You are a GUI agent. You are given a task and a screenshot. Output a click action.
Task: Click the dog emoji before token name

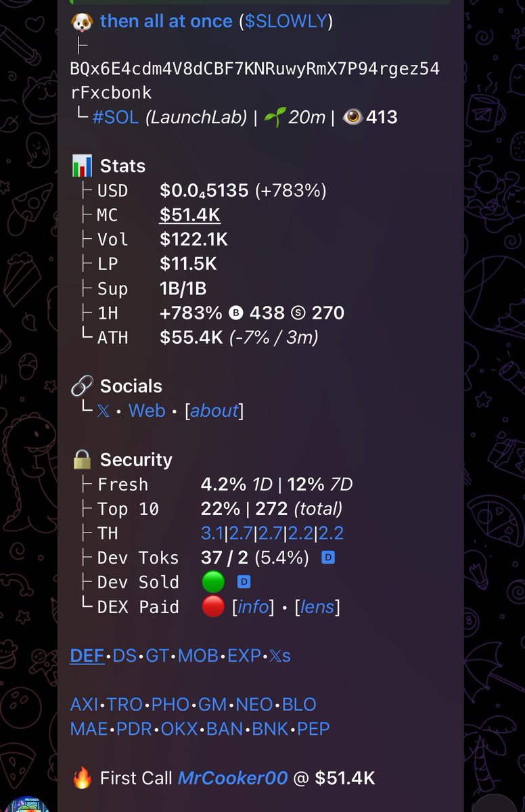81,21
